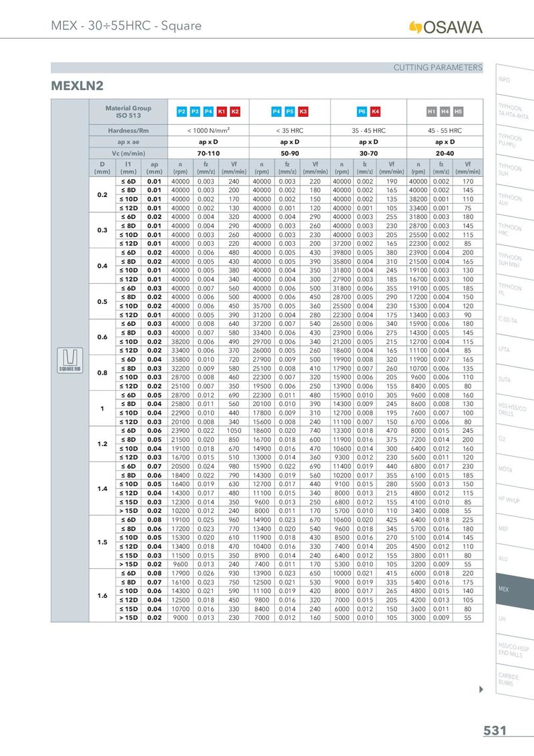Screen dimensions: 534x756
Task: Select the H1 material badge
Action: (x=431, y=112)
